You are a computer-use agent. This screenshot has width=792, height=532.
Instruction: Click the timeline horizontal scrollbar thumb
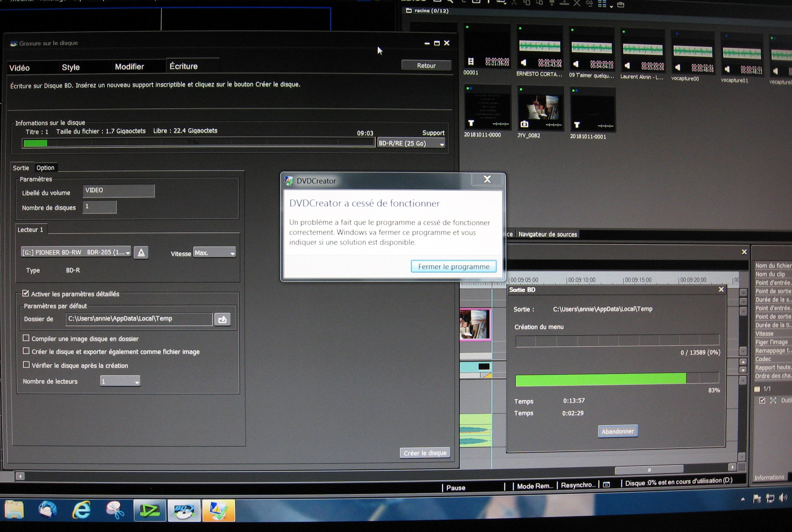point(649,470)
